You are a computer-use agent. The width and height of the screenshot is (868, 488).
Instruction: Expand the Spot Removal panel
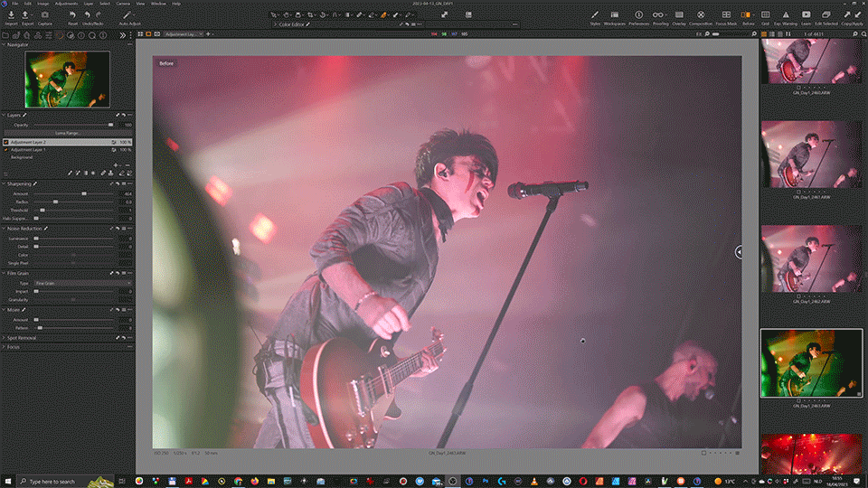coord(4,338)
